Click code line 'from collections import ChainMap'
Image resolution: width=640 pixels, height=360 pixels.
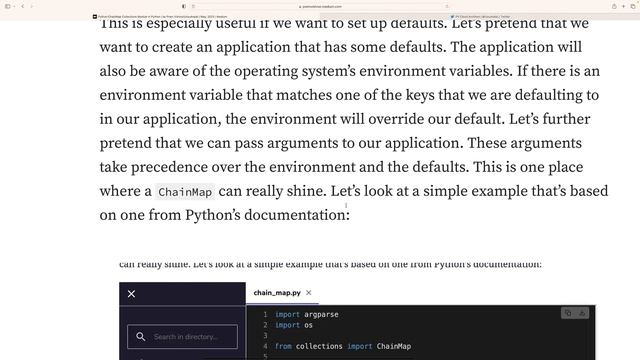tap(343, 346)
